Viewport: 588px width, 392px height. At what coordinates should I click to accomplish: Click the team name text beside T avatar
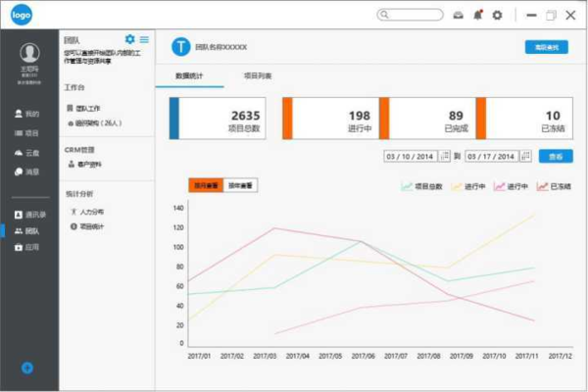pos(220,47)
